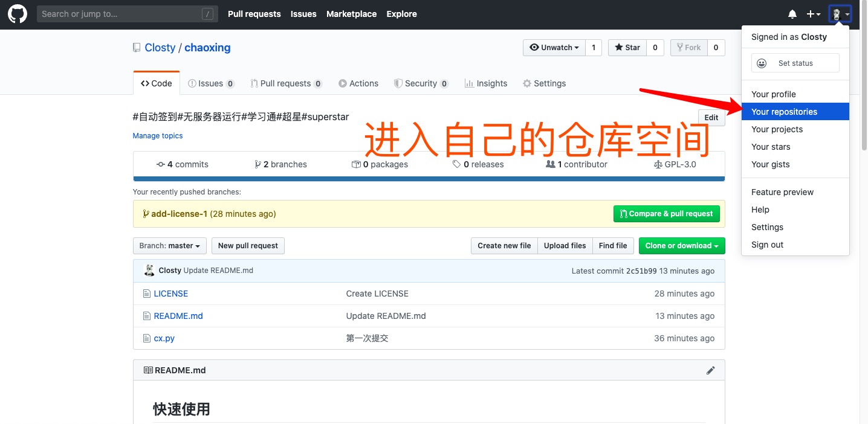
Task: Select Your repositories from the menu
Action: [795, 112]
